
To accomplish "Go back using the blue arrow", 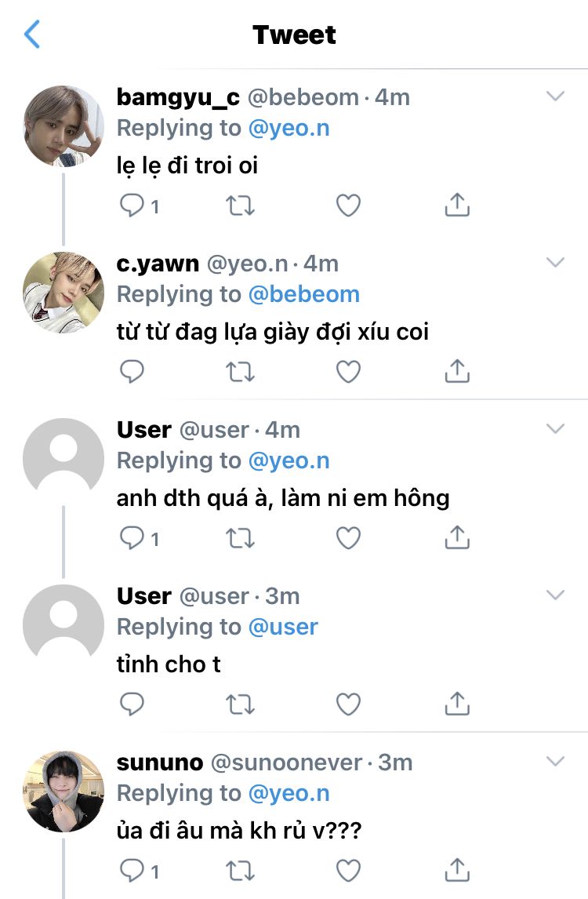I will (32, 35).
